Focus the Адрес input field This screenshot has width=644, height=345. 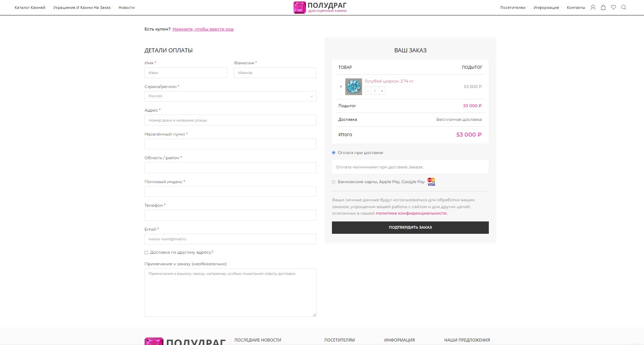[x=230, y=120]
